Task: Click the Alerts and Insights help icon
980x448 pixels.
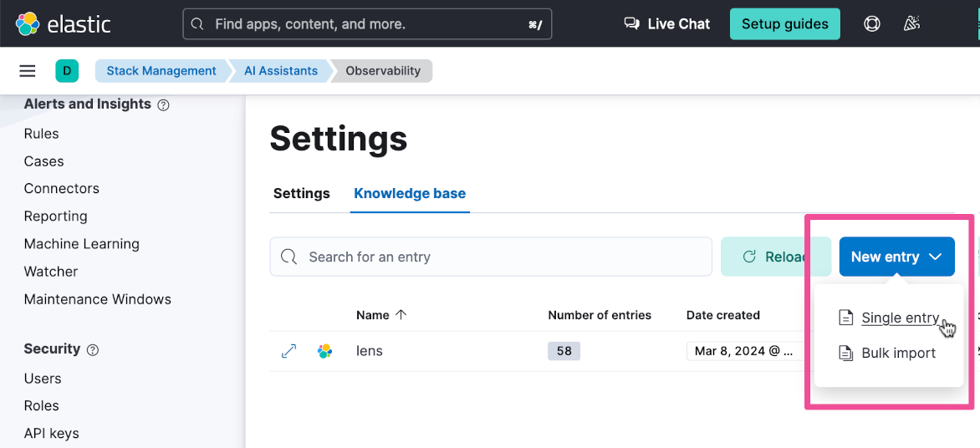Action: 164,105
